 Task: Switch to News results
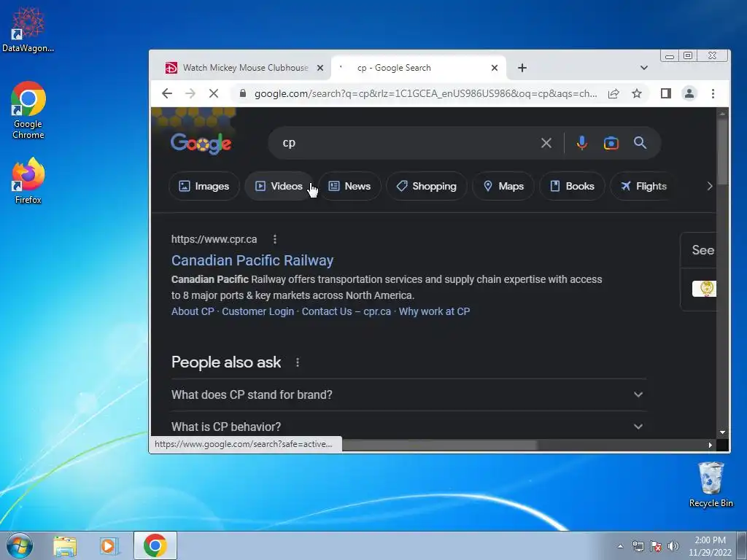[349, 186]
